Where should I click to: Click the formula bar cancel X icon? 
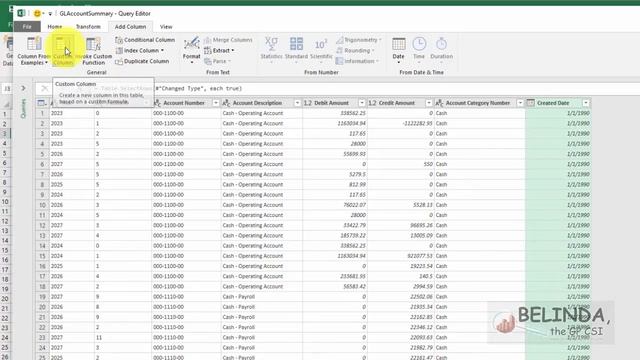(x=44, y=89)
